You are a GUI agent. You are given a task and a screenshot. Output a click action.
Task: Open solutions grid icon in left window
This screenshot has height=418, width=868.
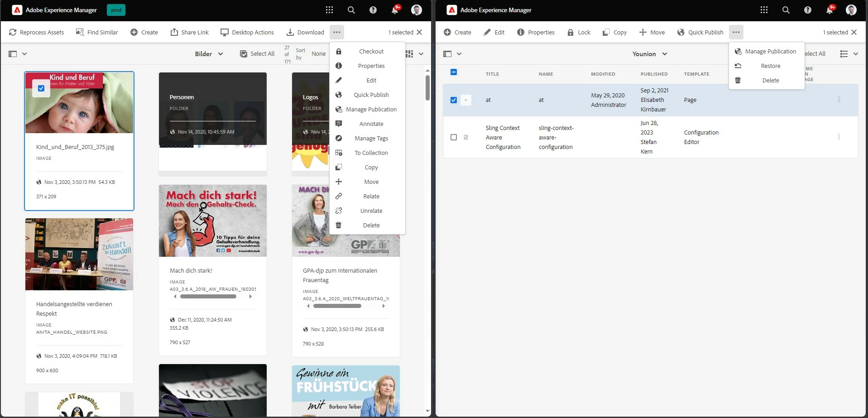(329, 10)
